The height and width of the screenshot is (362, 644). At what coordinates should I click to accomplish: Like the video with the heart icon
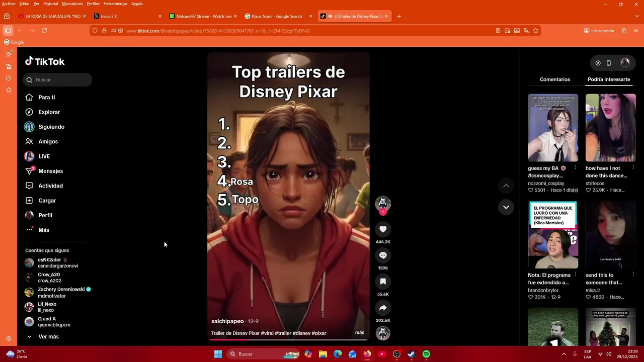point(383,229)
